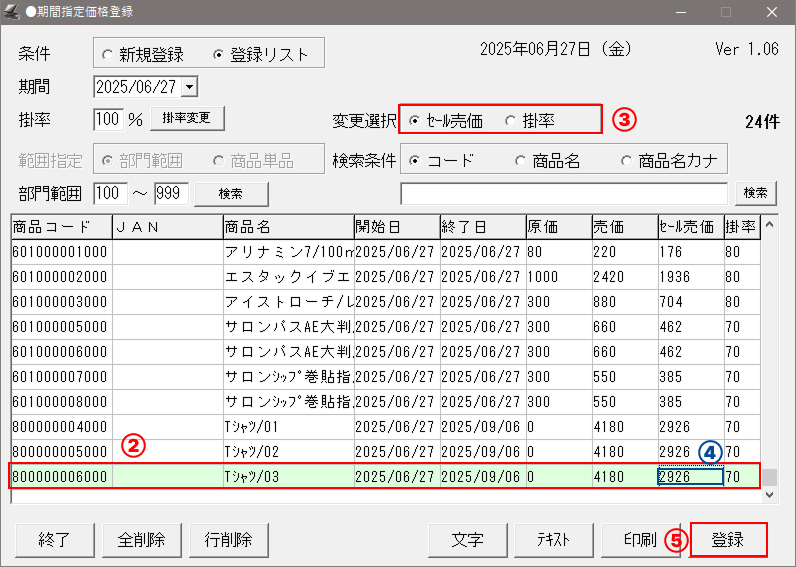Click the 行削除 button

229,540
